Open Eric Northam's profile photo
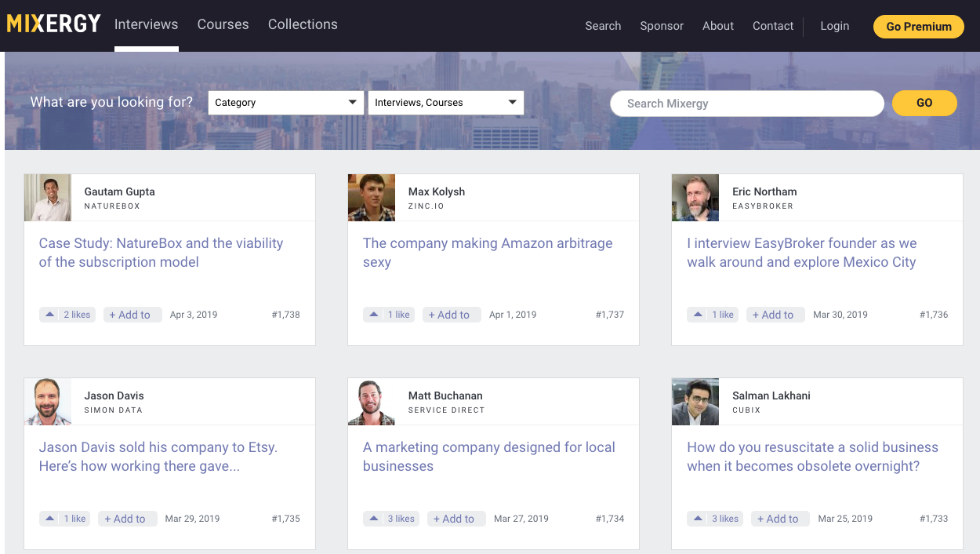The image size is (980, 554). [695, 198]
